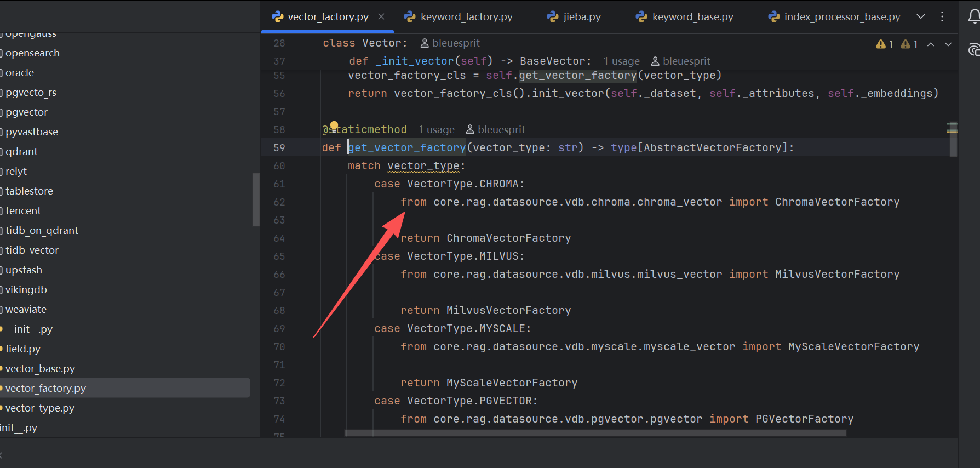Click the underlined vector_type in match statement
980x468 pixels.
pos(423,166)
